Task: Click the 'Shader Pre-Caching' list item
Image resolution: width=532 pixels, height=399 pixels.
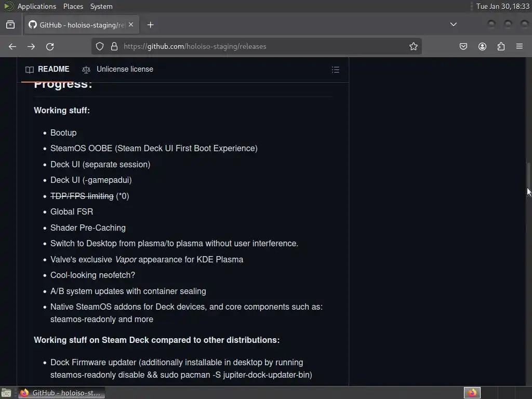Action: 88,228
